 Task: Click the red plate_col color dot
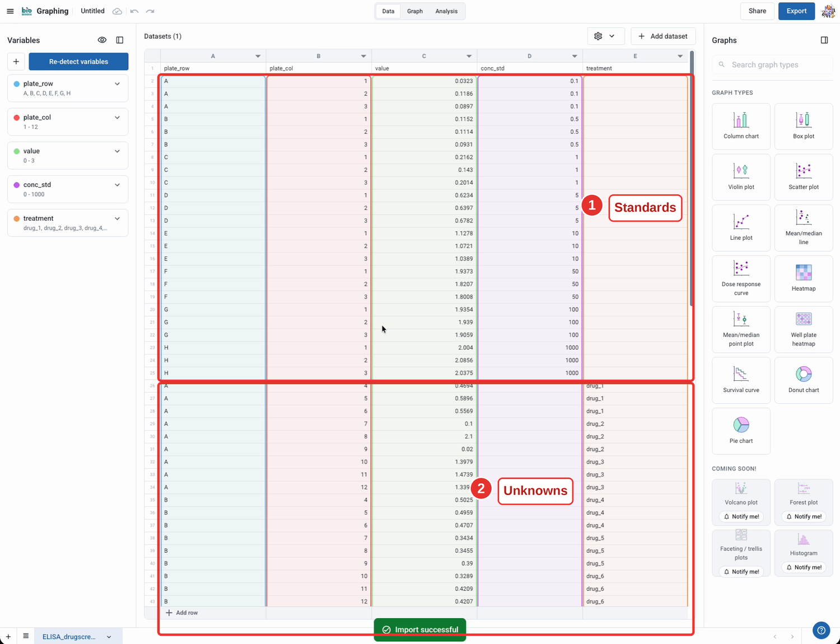pos(17,118)
